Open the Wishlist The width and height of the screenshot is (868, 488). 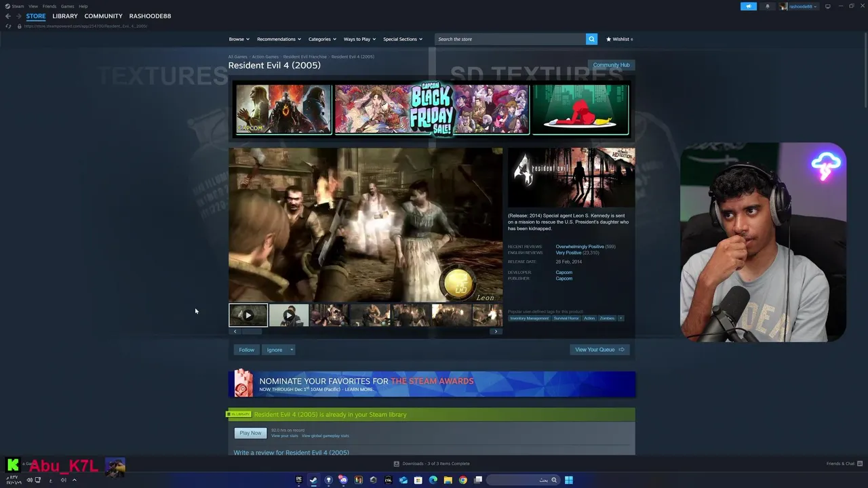tap(619, 39)
